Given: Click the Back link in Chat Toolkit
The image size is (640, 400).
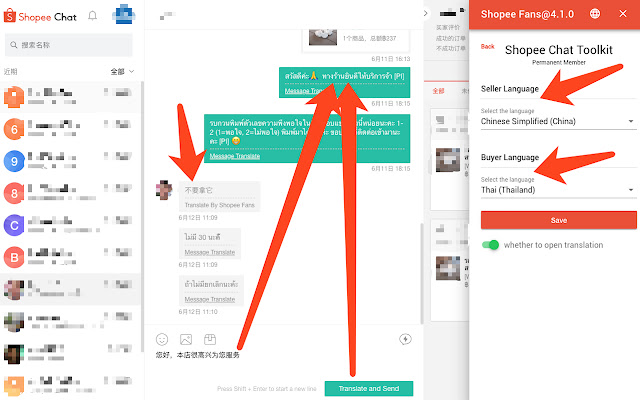Looking at the screenshot, I should click(x=487, y=47).
